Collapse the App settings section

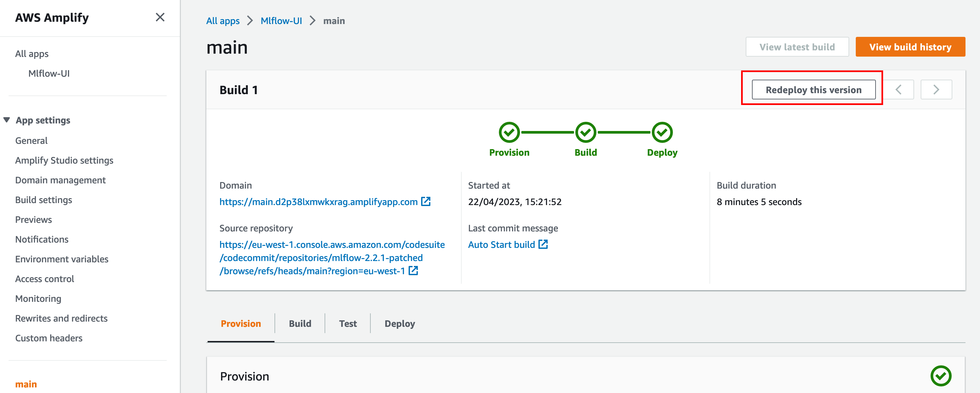tap(7, 120)
